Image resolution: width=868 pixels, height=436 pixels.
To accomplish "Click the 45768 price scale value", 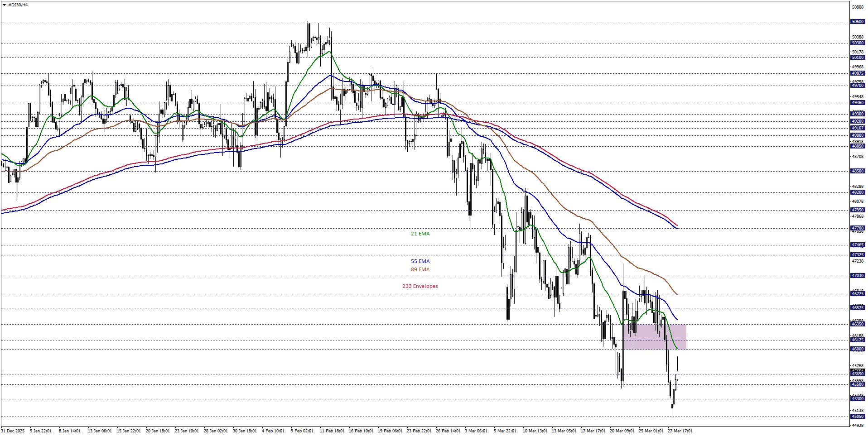I will tap(858, 366).
